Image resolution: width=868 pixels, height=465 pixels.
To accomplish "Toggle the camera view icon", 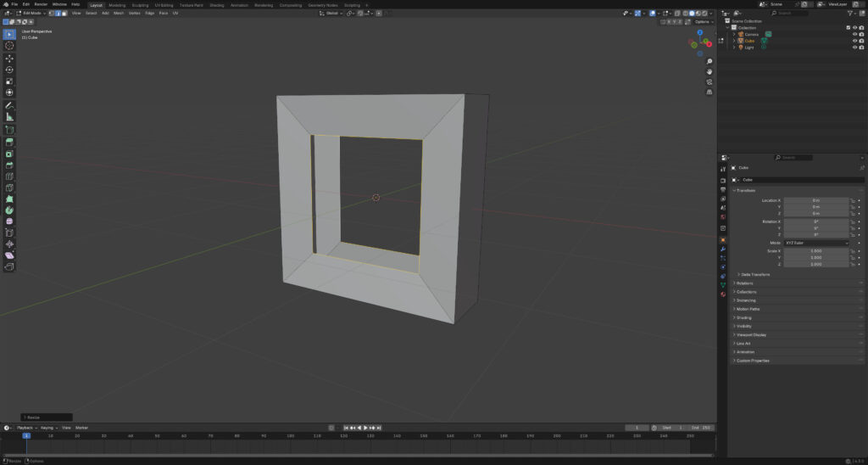I will (709, 81).
